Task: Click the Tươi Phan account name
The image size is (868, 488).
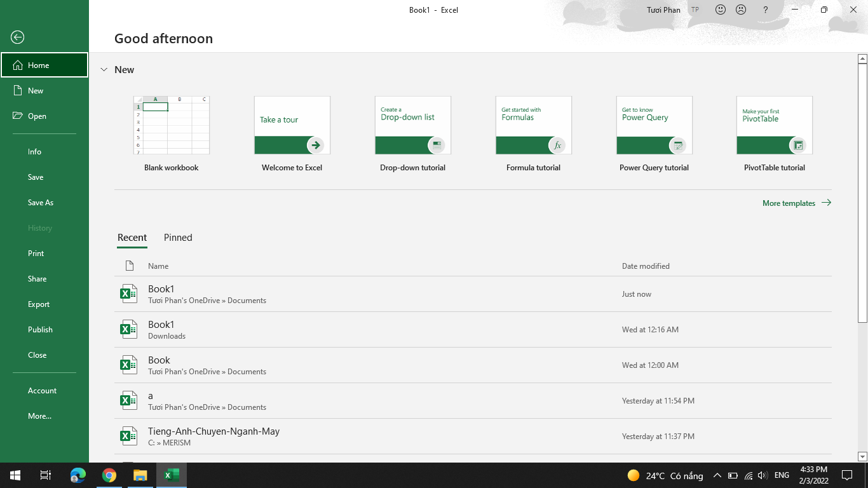Action: (x=663, y=10)
